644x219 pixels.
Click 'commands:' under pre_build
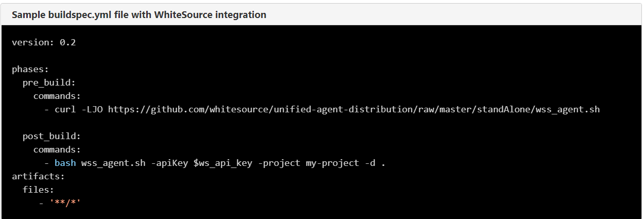pyautogui.click(x=57, y=96)
